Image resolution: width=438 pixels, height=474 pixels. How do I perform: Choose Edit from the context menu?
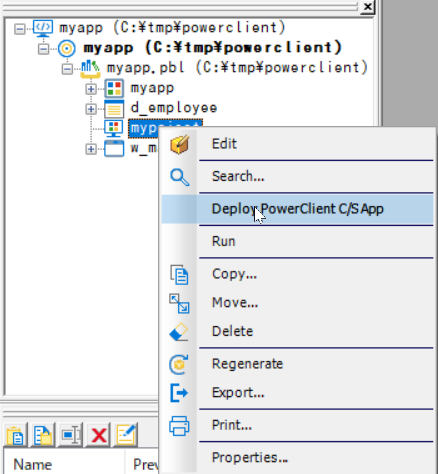(297, 144)
